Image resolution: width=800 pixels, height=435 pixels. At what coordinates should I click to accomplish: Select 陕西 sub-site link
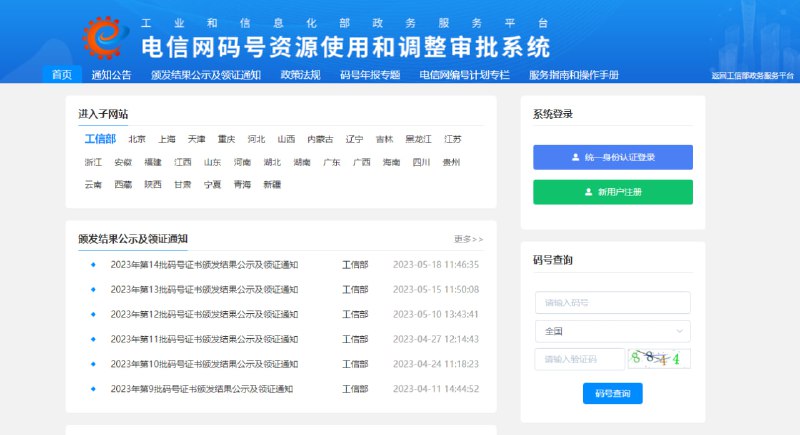click(153, 184)
